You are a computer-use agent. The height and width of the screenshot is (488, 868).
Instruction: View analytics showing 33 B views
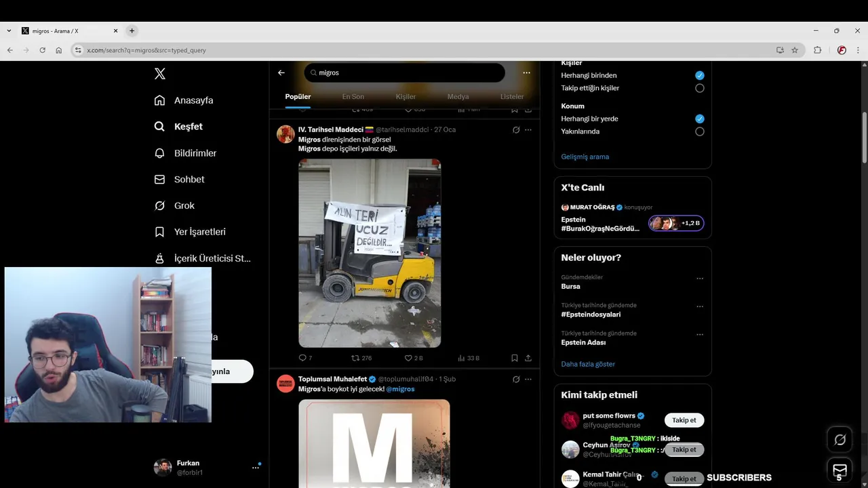(x=469, y=358)
